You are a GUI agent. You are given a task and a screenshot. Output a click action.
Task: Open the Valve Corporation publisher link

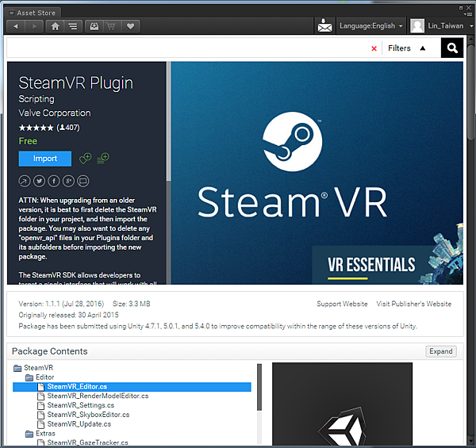click(55, 113)
